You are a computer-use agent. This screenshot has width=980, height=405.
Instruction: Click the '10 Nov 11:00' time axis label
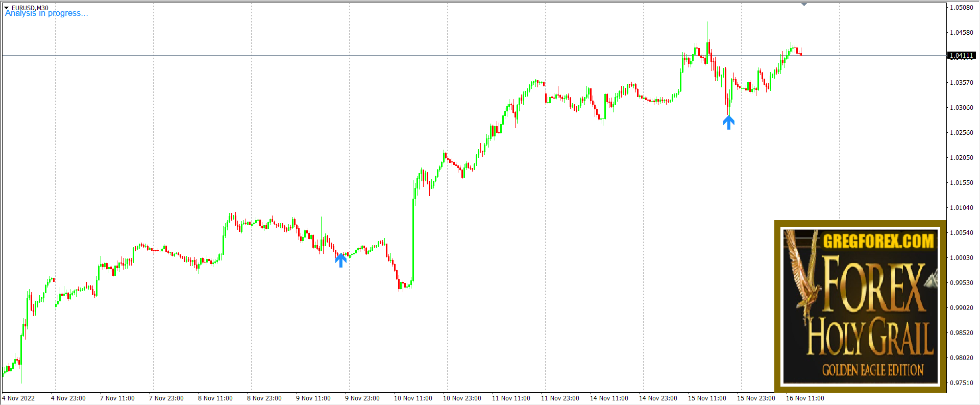click(x=413, y=398)
